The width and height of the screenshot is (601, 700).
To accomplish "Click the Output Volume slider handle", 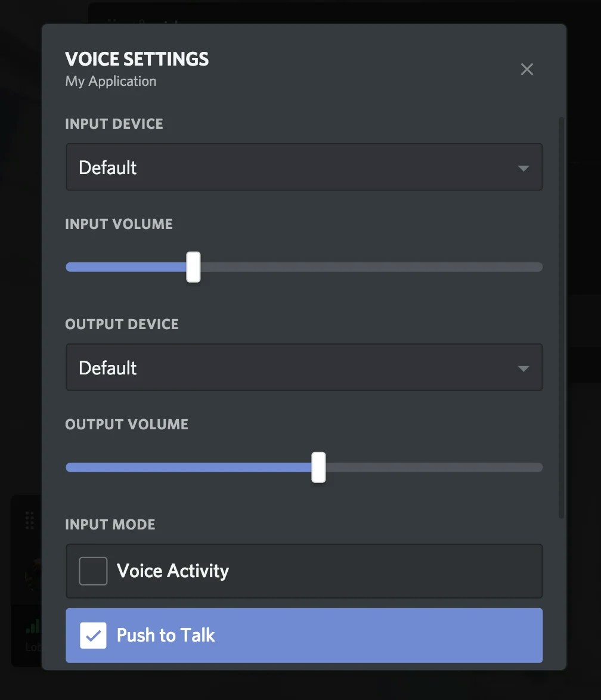I will [318, 467].
